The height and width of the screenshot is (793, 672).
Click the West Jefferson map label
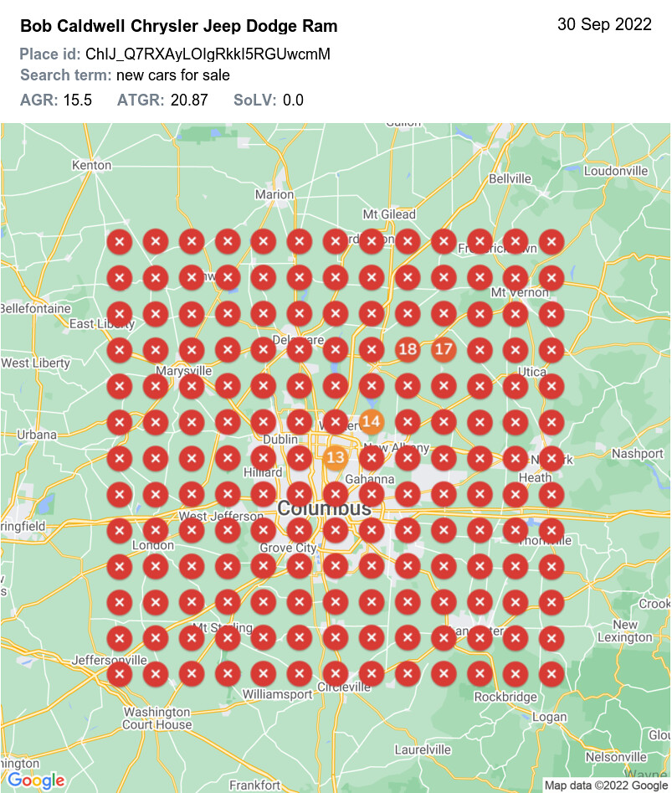[x=221, y=517]
